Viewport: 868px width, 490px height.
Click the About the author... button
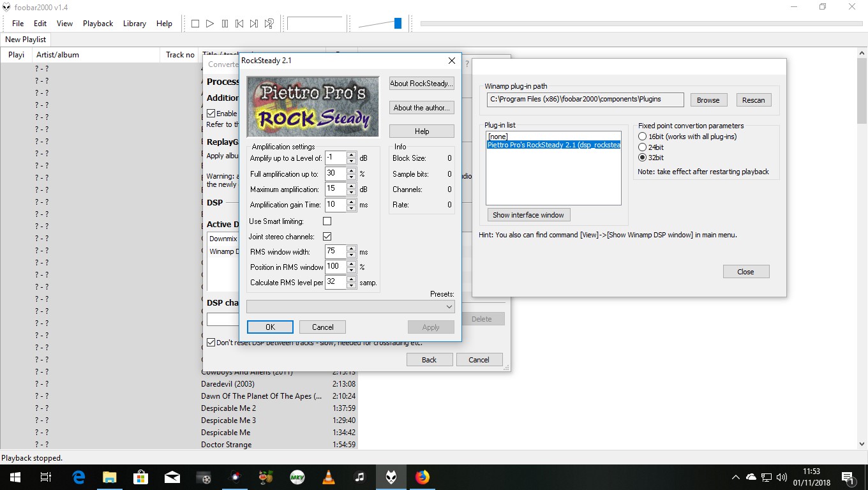pos(422,108)
